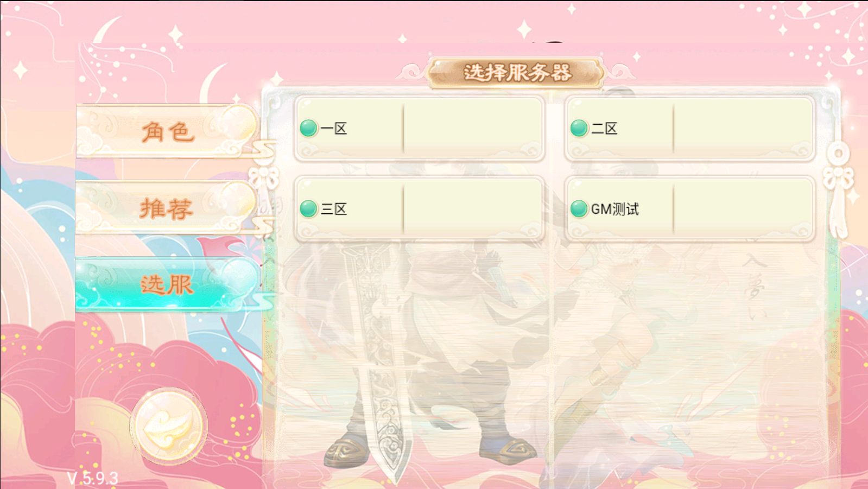Click the green status orb for 二区
The width and height of the screenshot is (868, 489).
coord(579,128)
